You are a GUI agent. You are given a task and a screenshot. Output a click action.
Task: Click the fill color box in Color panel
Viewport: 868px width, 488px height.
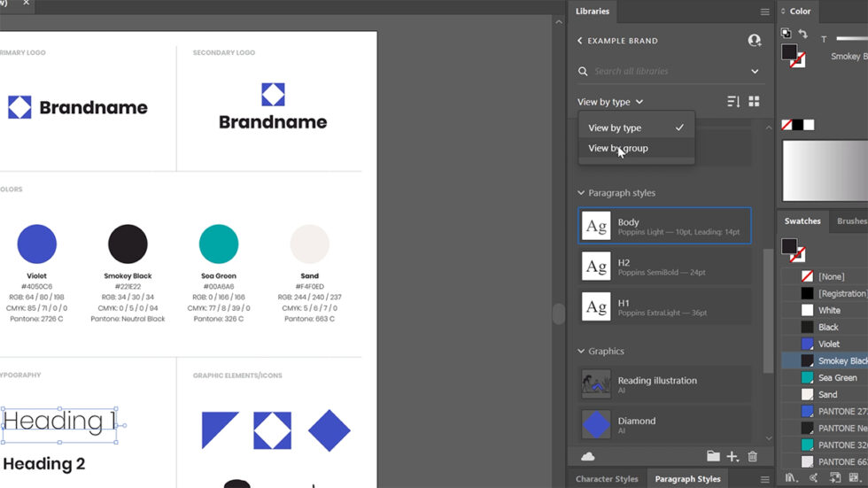[789, 52]
